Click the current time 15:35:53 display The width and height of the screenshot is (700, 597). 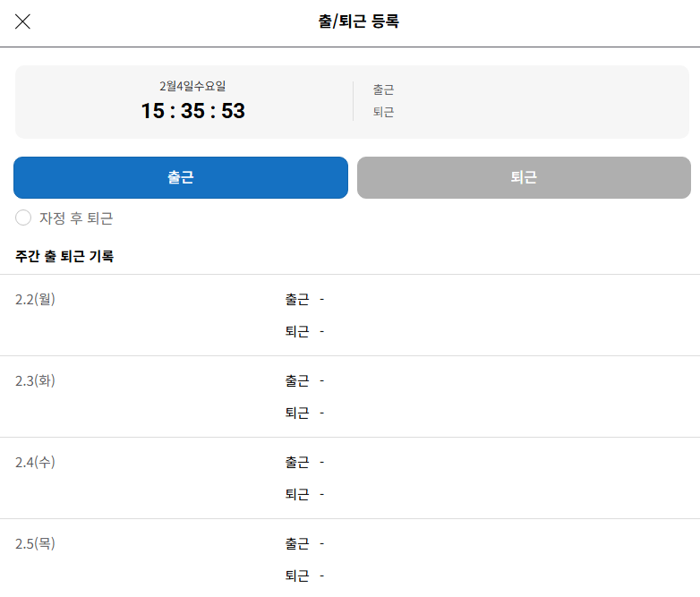(192, 111)
